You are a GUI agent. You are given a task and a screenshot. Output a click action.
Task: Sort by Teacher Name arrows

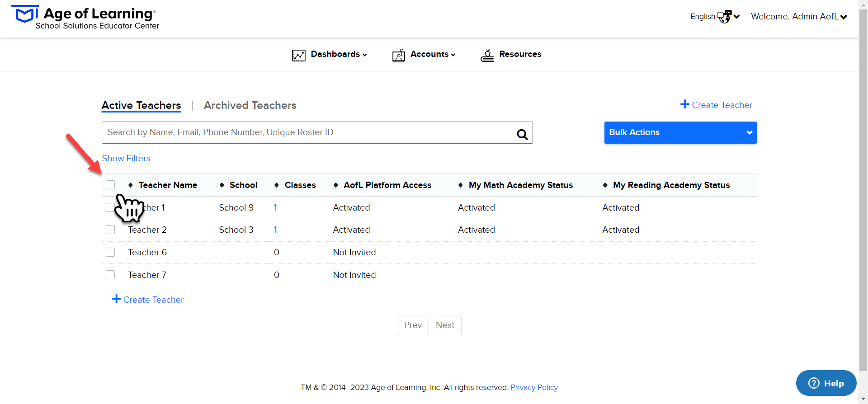(131, 185)
